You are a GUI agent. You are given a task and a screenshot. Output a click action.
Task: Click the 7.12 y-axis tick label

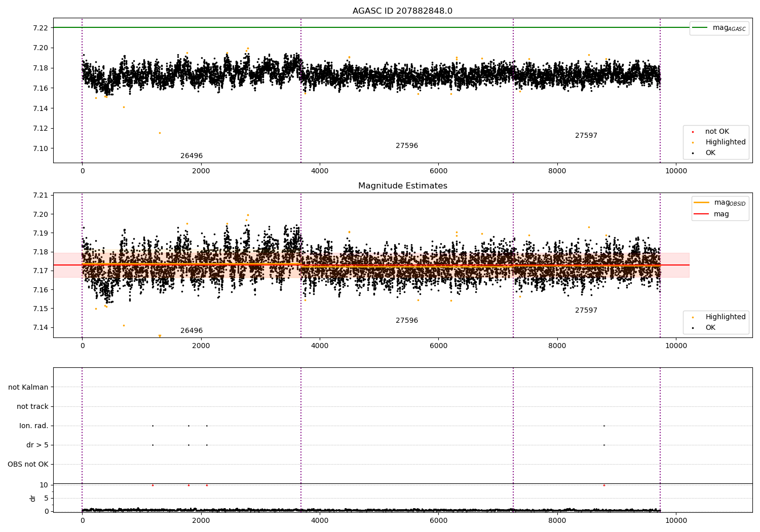click(40, 128)
